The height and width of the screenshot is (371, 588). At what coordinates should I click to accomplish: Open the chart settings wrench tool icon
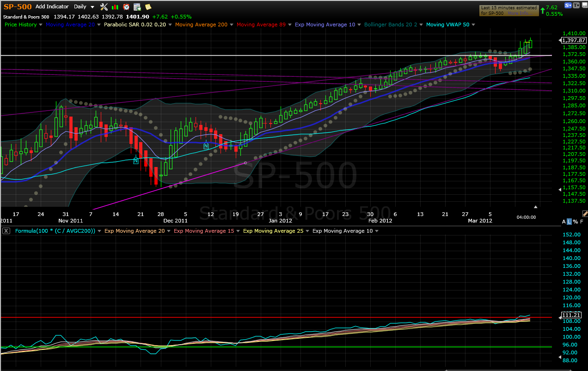click(104, 7)
